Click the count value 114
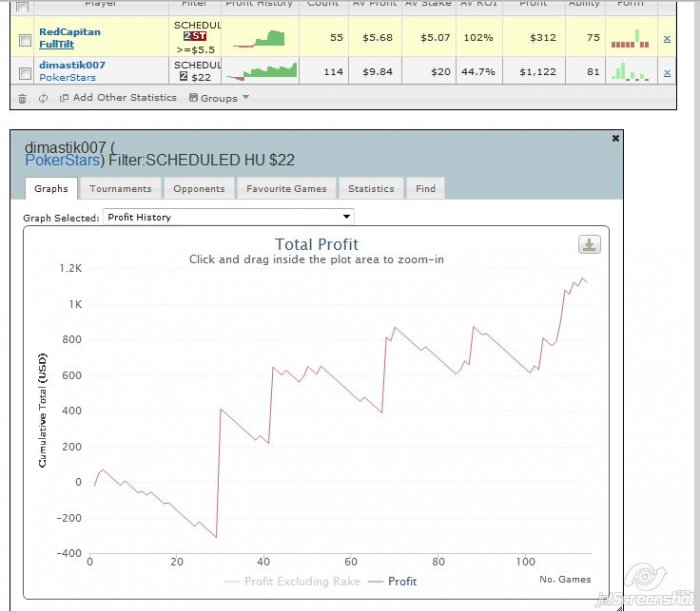 coord(333,71)
